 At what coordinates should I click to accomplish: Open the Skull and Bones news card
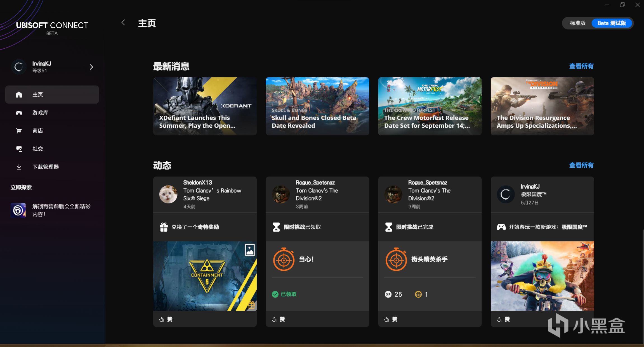pyautogui.click(x=317, y=106)
